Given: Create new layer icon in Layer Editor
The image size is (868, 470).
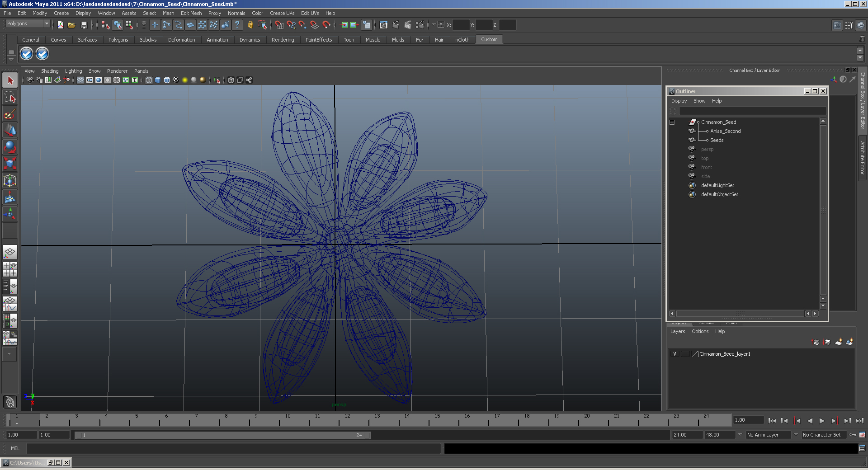Looking at the screenshot, I should 839,342.
